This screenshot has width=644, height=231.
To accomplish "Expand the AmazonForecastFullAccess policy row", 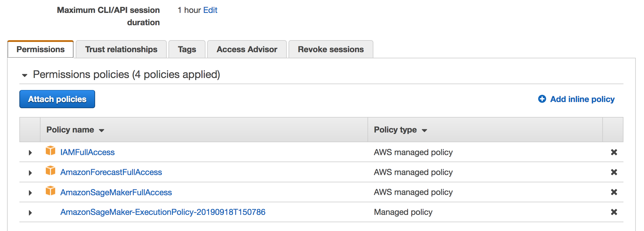I will 30,173.
